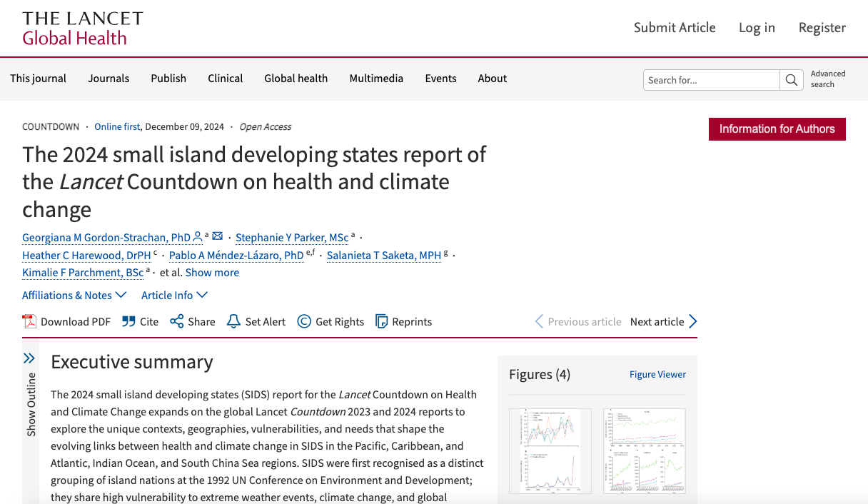Click author Heather C Harewood, DrPH
The image size is (868, 504).
pos(86,256)
